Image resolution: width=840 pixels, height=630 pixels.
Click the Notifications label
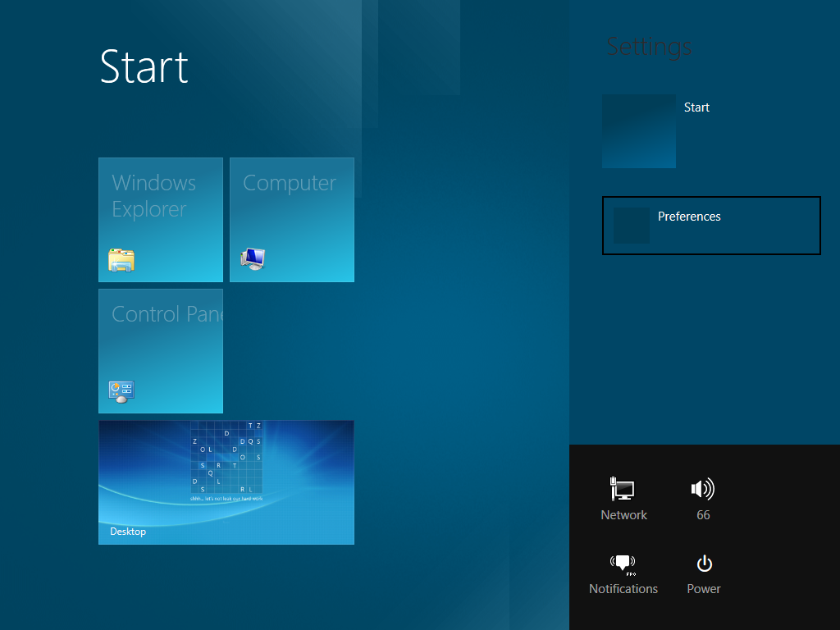[x=623, y=589]
